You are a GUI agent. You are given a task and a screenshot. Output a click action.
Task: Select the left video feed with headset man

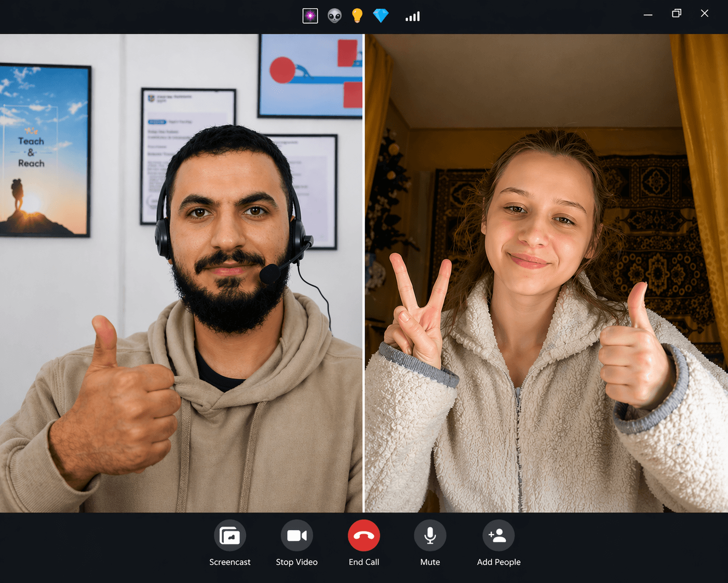tap(181, 273)
